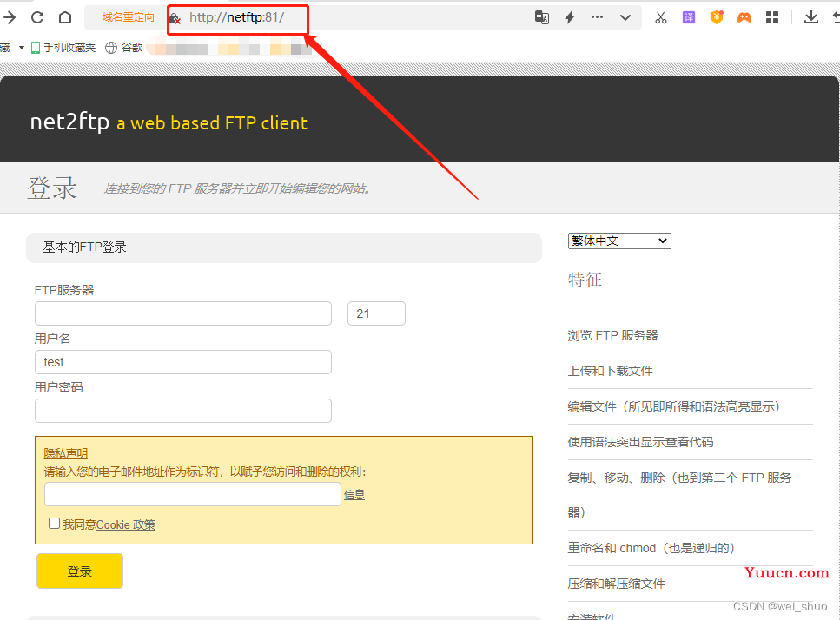Image resolution: width=840 pixels, height=620 pixels.
Task: Click the insecure site lock icon
Action: pyautogui.click(x=175, y=19)
